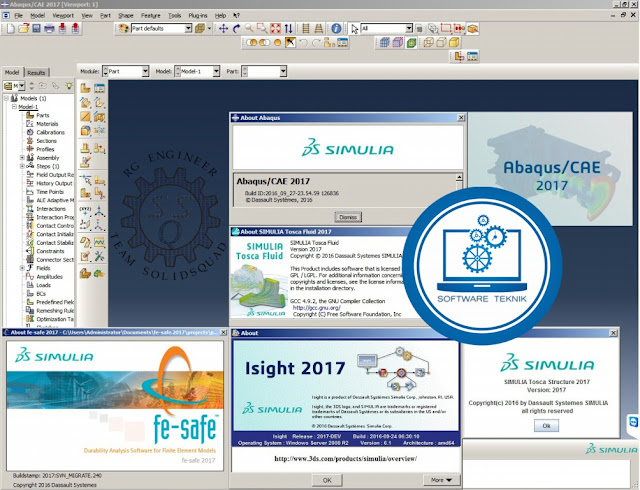Select the Pan View tool

tap(223, 29)
